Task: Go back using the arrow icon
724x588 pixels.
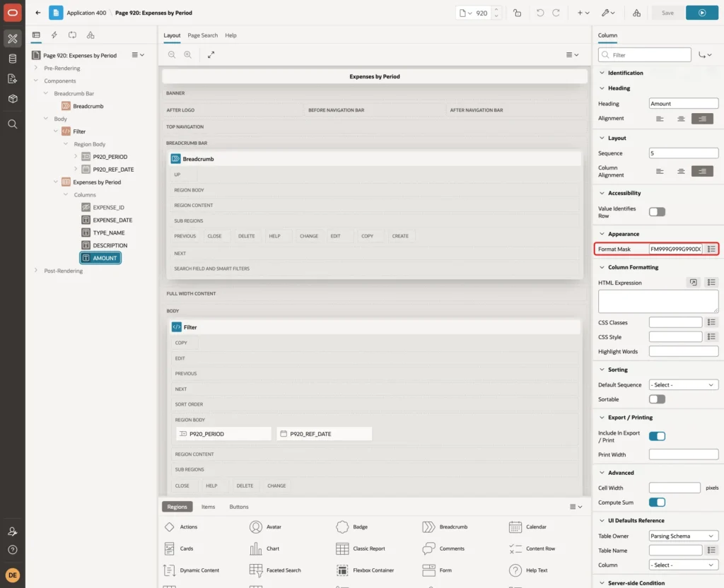Action: (x=38, y=13)
